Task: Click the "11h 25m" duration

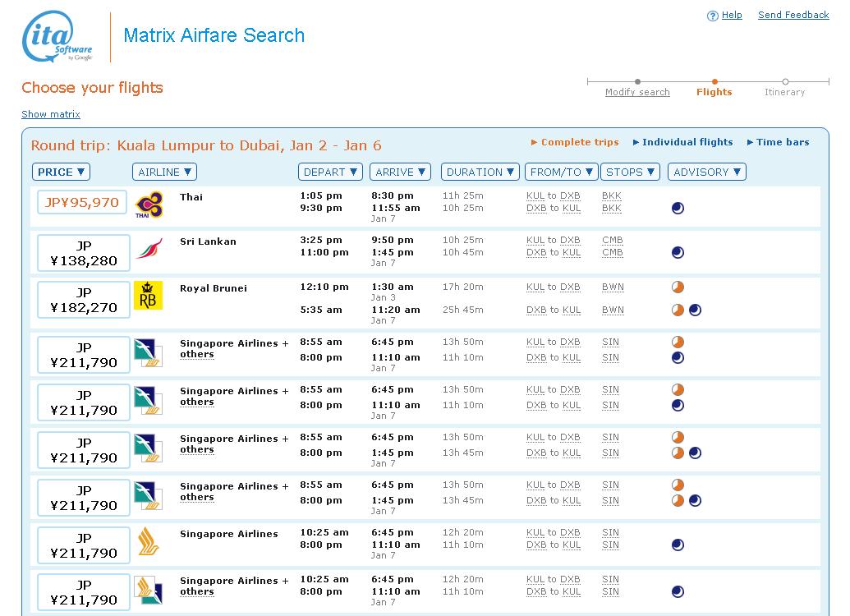Action: coord(463,195)
